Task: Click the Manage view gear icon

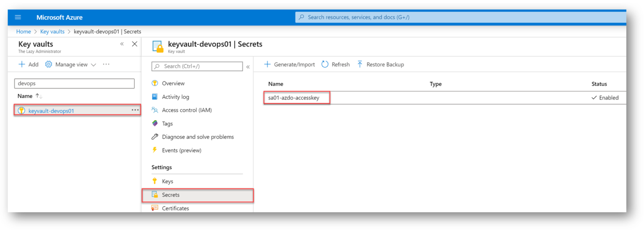Action: click(49, 64)
